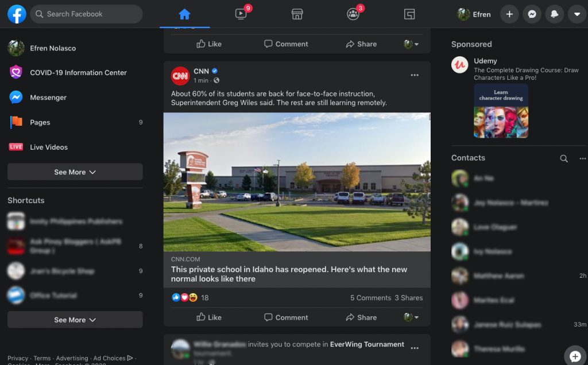
Task: Click the CNN page avatar
Action: [180, 76]
